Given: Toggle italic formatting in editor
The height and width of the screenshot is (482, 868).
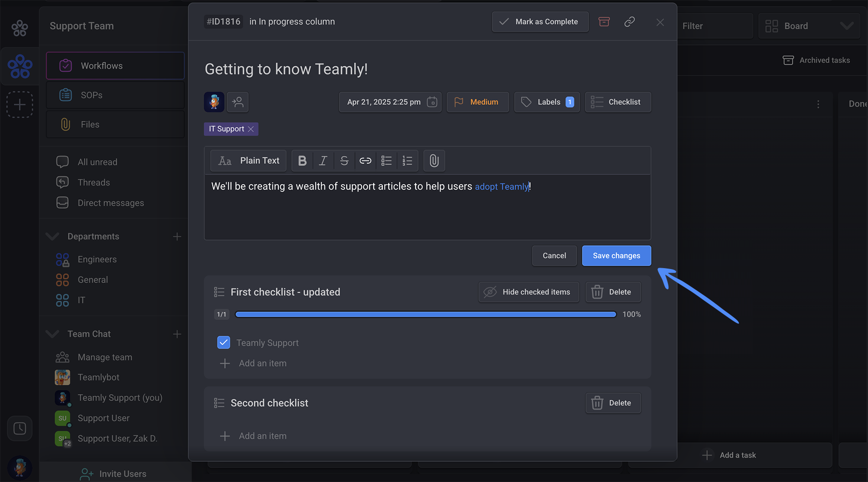Looking at the screenshot, I should tap(323, 161).
